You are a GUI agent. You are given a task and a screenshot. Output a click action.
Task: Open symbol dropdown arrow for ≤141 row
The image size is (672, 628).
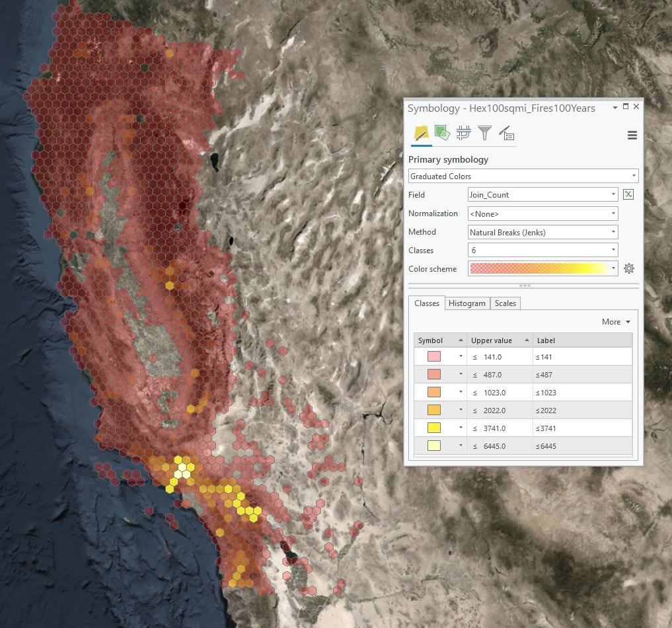(x=461, y=356)
